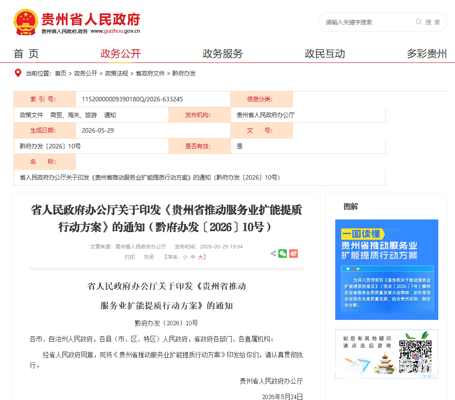Click the 是否有效 label cell
The image size is (455, 400).
(x=199, y=146)
